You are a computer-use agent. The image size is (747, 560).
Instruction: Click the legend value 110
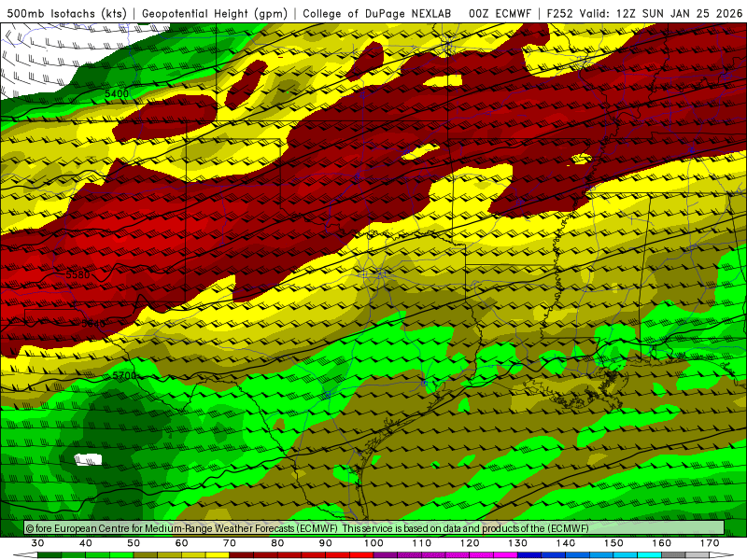422,543
